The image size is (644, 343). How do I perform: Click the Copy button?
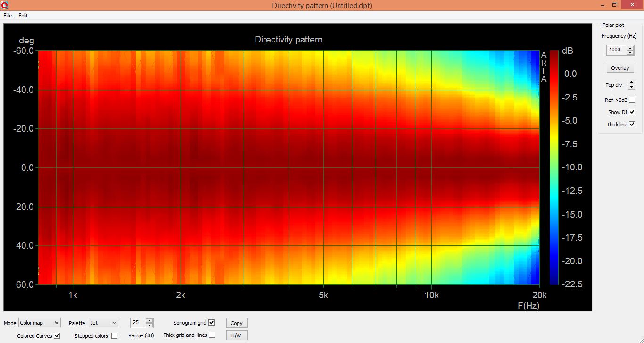coord(237,323)
